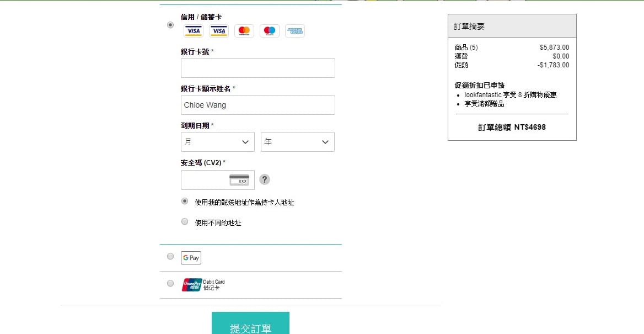Image resolution: width=644 pixels, height=334 pixels.
Task: Enable 使用我的配送地址作為持卡人地址 option
Action: pyautogui.click(x=185, y=202)
